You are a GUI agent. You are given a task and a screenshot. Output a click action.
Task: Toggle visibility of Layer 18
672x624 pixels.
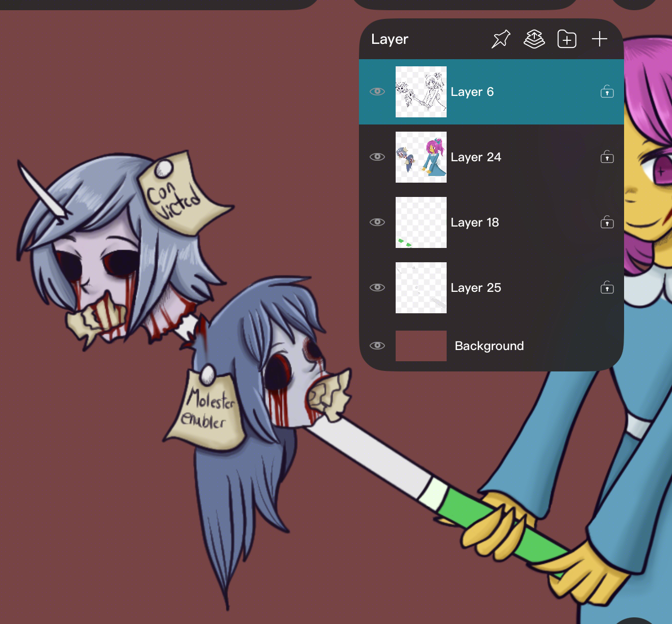pos(377,222)
